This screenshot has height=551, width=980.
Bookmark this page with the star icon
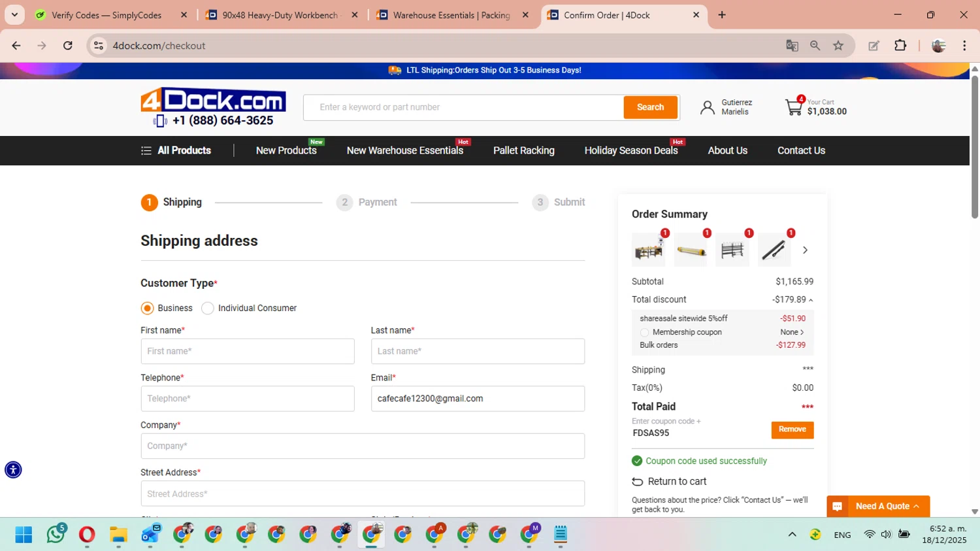pos(838,45)
